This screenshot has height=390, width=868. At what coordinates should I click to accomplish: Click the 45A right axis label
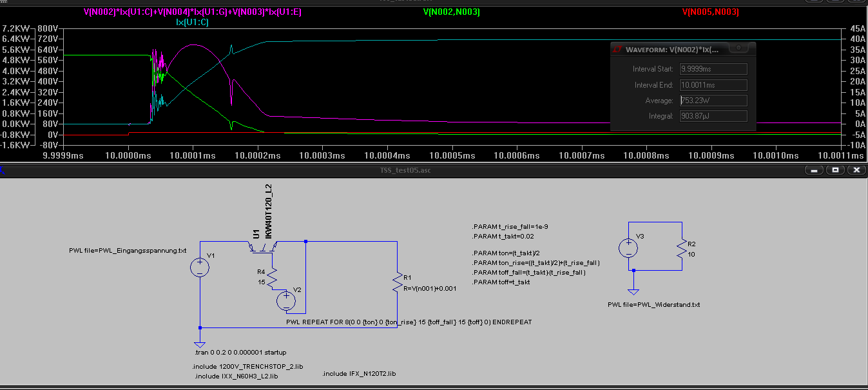tap(857, 29)
